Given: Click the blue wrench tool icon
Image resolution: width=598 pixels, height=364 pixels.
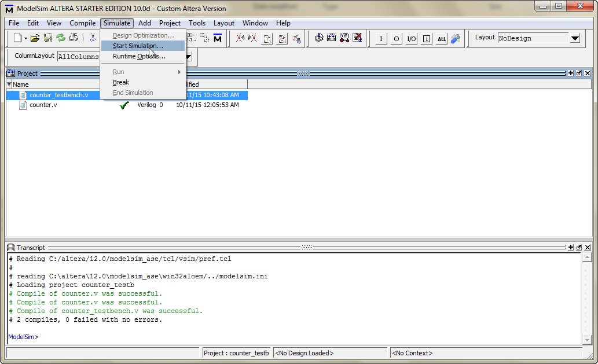Looking at the screenshot, I should [x=456, y=39].
